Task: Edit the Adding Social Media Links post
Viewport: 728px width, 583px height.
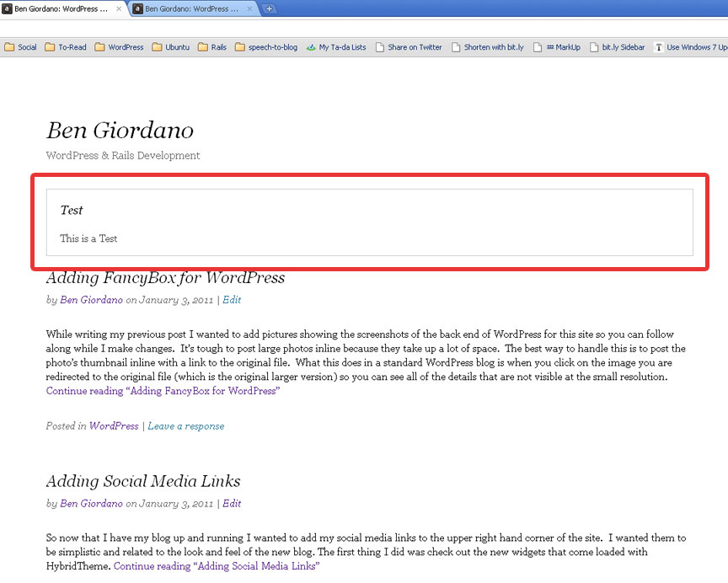Action: click(232, 504)
